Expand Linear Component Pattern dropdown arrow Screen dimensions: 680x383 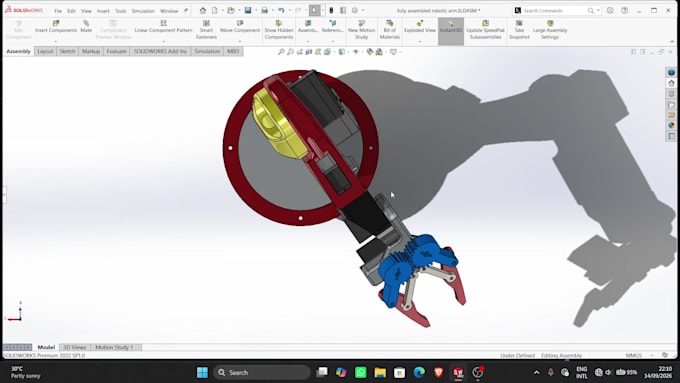click(163, 42)
